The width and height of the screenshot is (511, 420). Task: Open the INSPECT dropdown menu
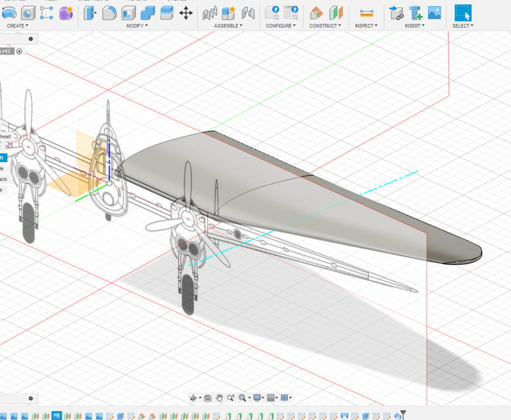click(x=366, y=26)
